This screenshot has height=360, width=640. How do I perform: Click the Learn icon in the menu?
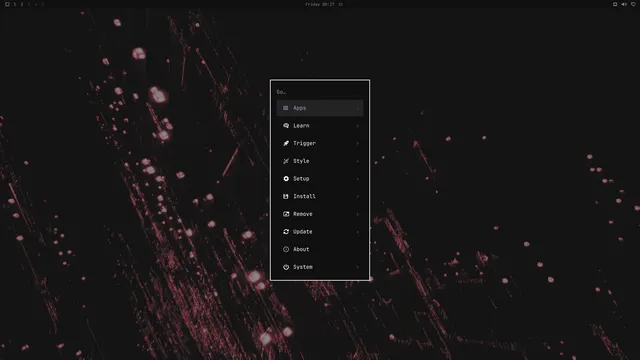tap(286, 126)
